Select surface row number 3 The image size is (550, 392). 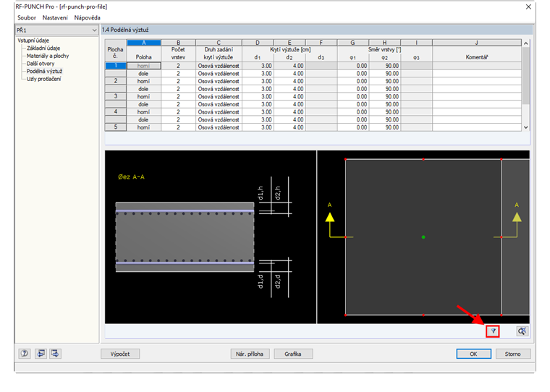(x=116, y=96)
